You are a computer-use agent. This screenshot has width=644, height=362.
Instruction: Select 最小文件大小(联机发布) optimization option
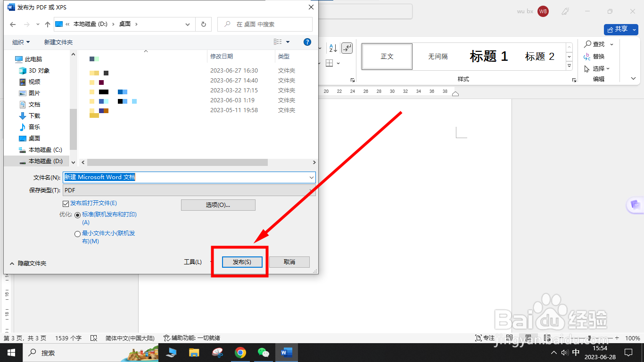78,234
